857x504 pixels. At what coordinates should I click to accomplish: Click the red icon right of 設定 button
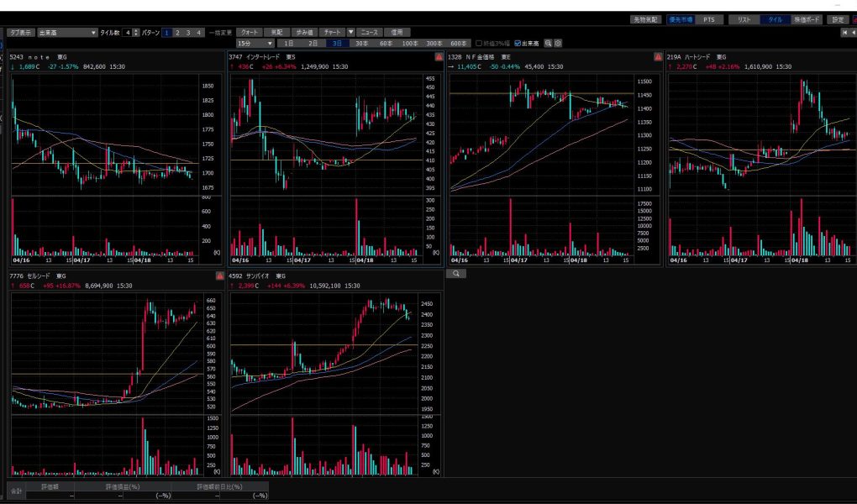(x=854, y=19)
